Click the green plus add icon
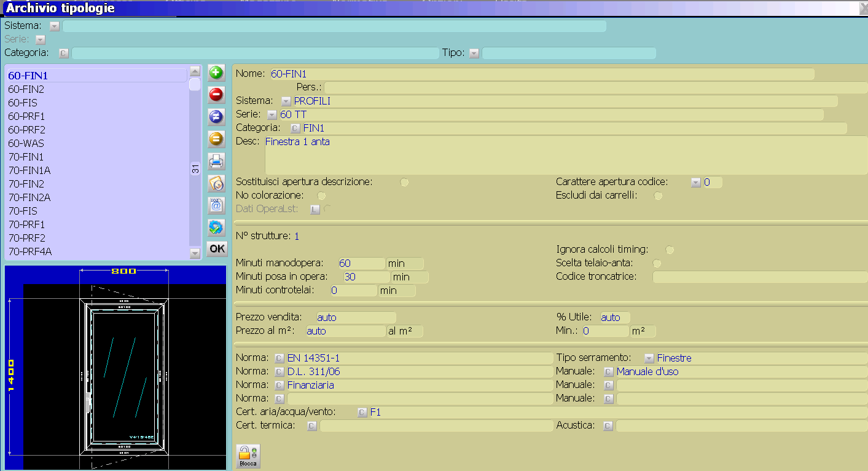The width and height of the screenshot is (868, 471). pyautogui.click(x=216, y=73)
